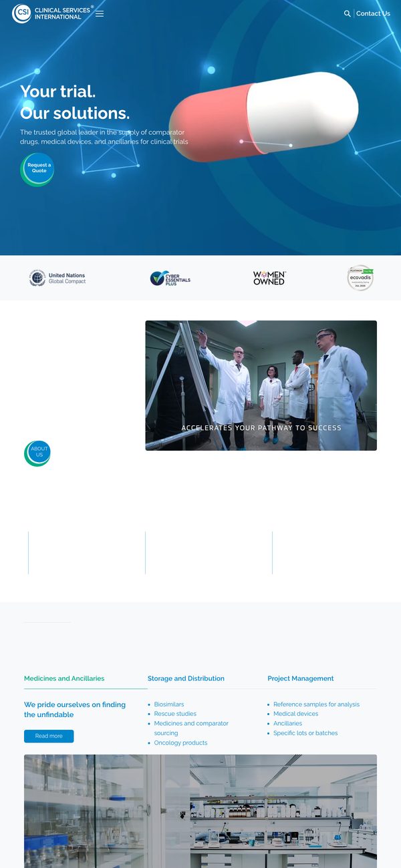Switch to Medicines and Ancillaries tab
401x868 pixels.
click(64, 678)
